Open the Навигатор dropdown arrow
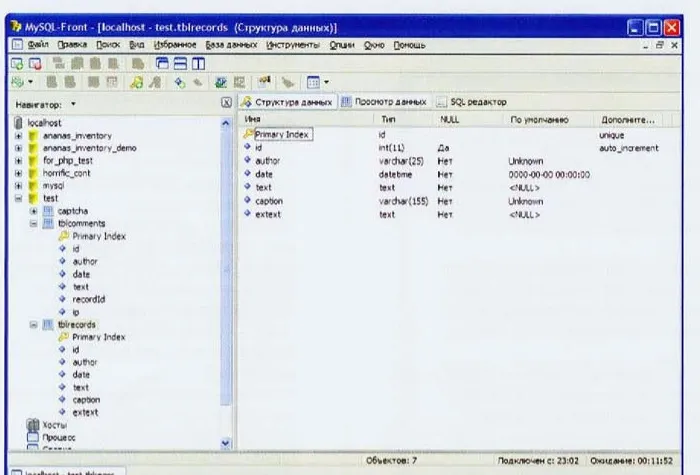 coord(73,104)
